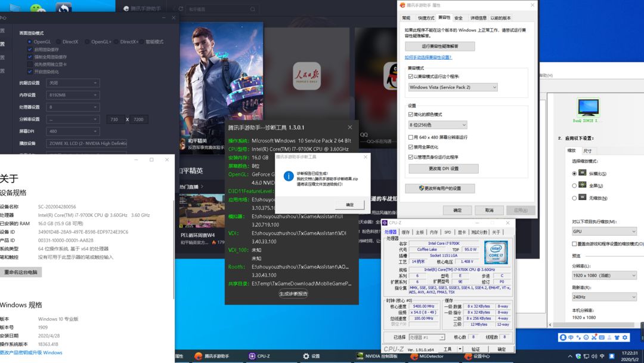
Task: Click the Intel Core i7 logo in CPU-Z
Action: (496, 252)
